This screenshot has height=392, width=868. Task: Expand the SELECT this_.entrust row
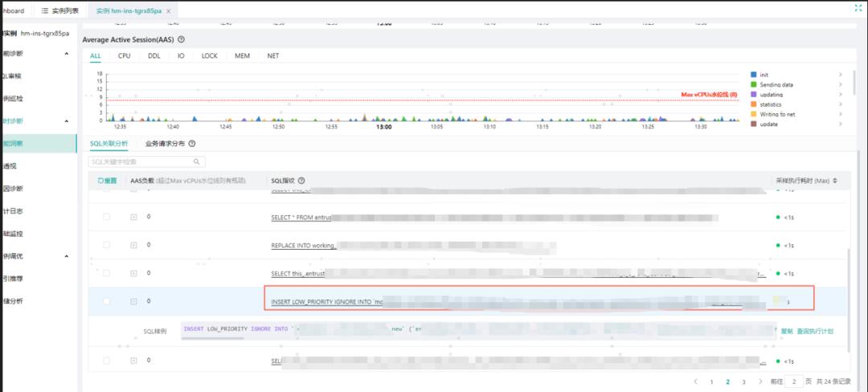coord(133,273)
